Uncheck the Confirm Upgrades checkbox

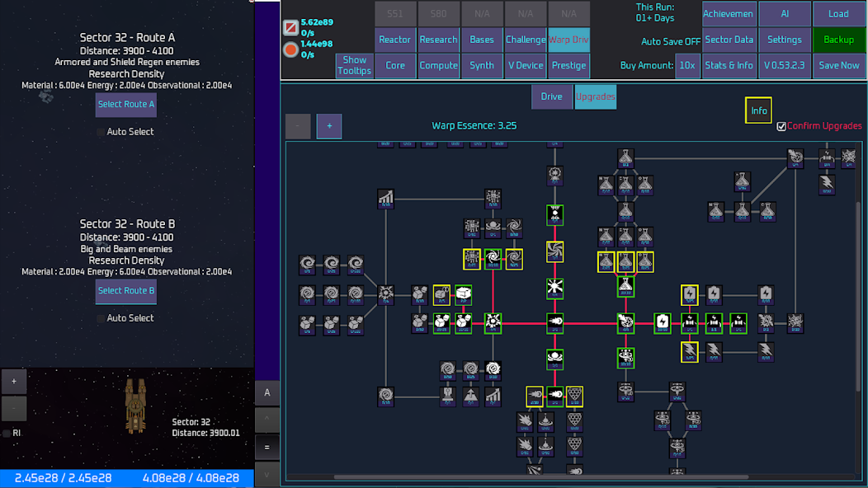781,127
